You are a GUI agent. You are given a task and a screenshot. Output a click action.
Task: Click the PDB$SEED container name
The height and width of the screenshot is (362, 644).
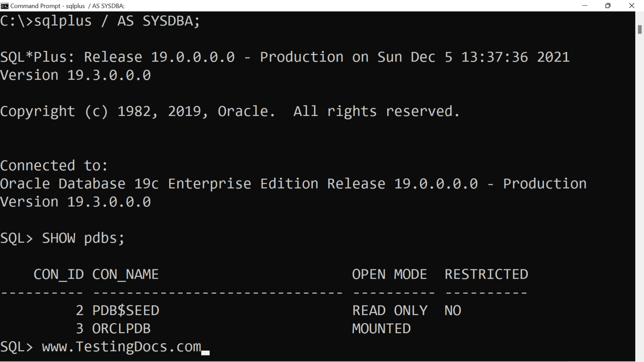coord(125,310)
